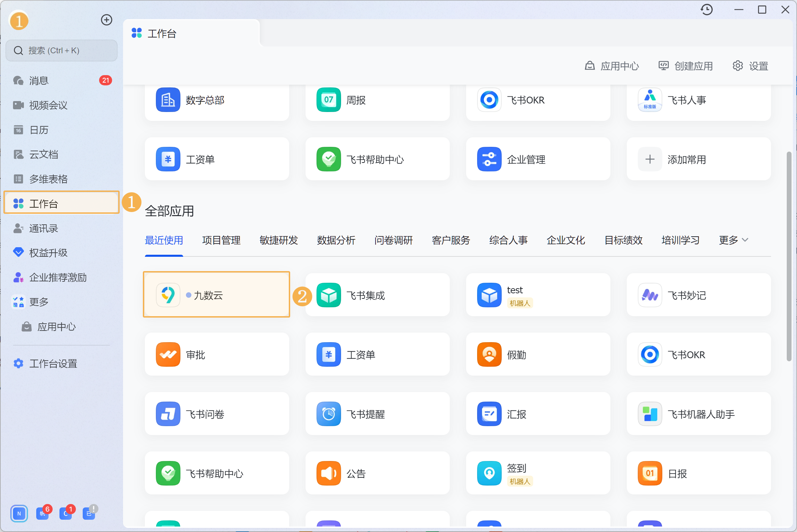Open 通讯录 in the sidebar
The width and height of the screenshot is (797, 532).
click(x=62, y=228)
